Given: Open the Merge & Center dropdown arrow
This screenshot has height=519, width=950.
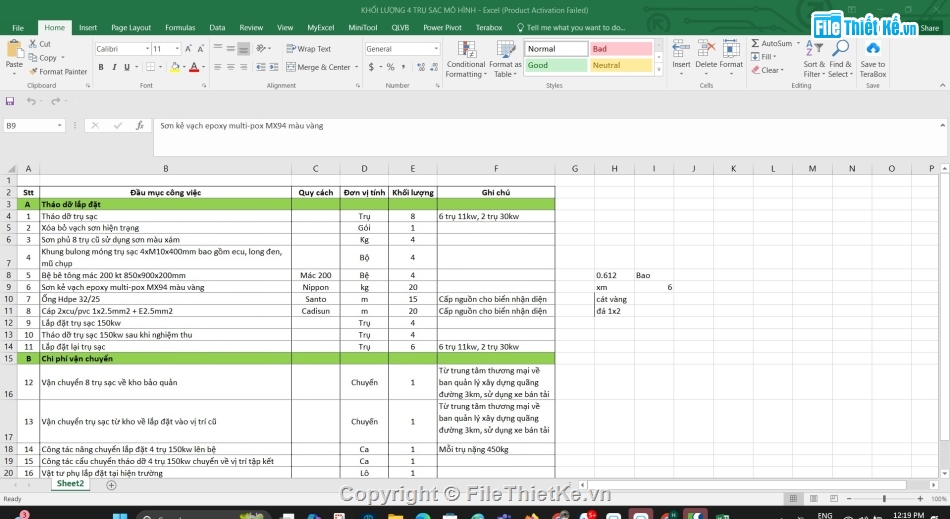Looking at the screenshot, I should [356, 67].
